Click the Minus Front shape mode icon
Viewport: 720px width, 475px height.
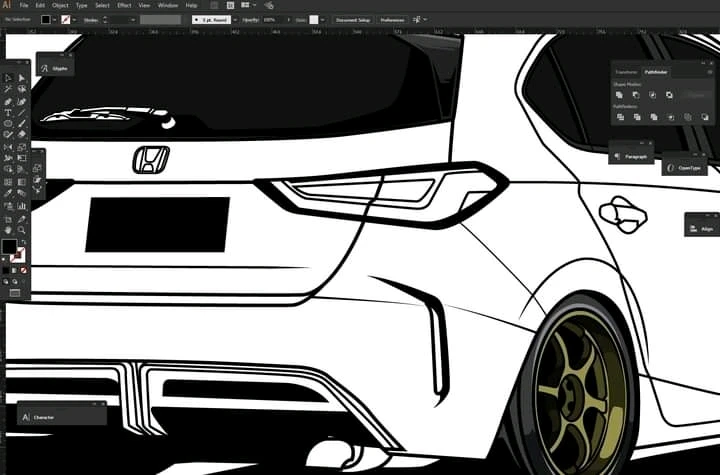(636, 95)
